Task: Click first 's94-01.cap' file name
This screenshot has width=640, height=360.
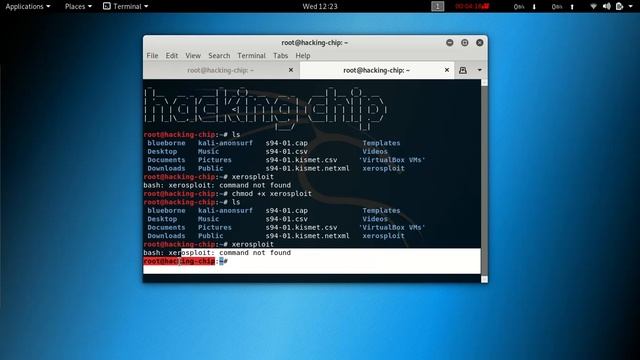Action: 287,143
